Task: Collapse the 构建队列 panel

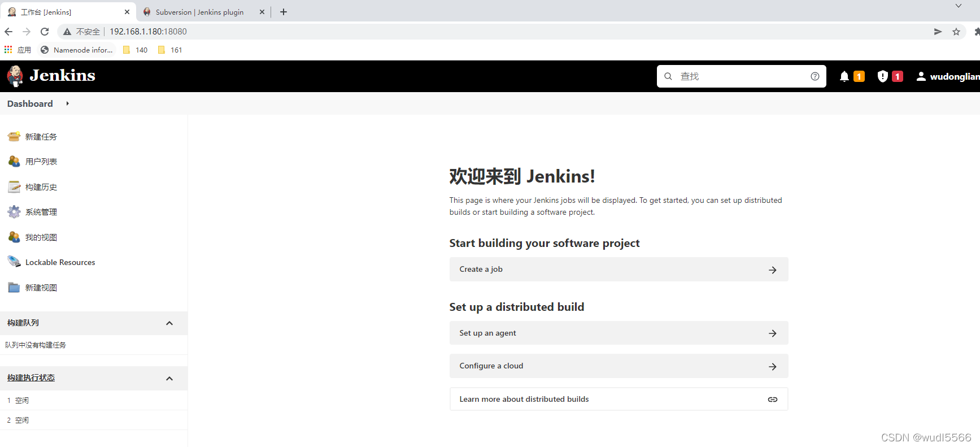Action: (x=169, y=323)
